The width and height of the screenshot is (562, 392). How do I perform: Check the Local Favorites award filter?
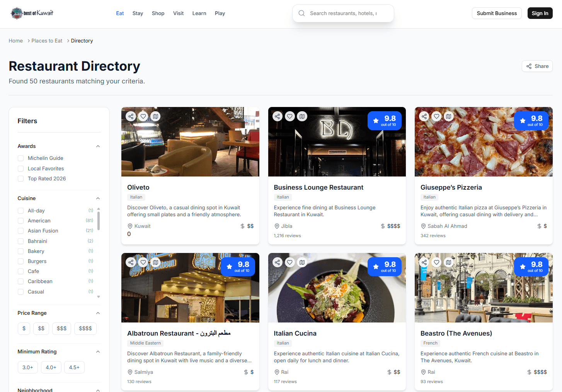20,168
